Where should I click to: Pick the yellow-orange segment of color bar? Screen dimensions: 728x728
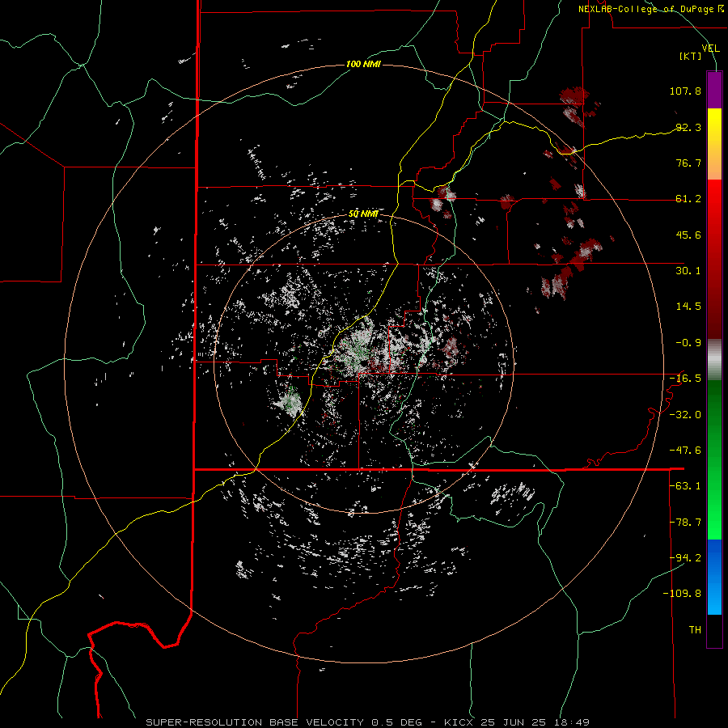714,144
